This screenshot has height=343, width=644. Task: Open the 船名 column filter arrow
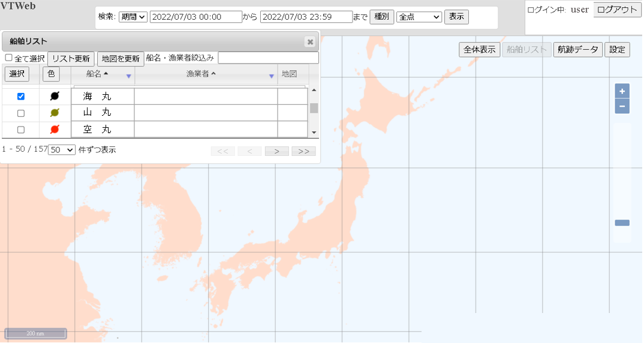(128, 76)
